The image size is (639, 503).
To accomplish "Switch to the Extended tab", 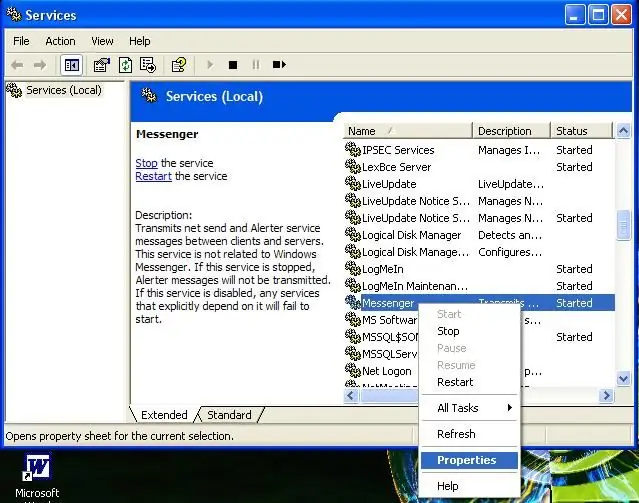I will [164, 415].
